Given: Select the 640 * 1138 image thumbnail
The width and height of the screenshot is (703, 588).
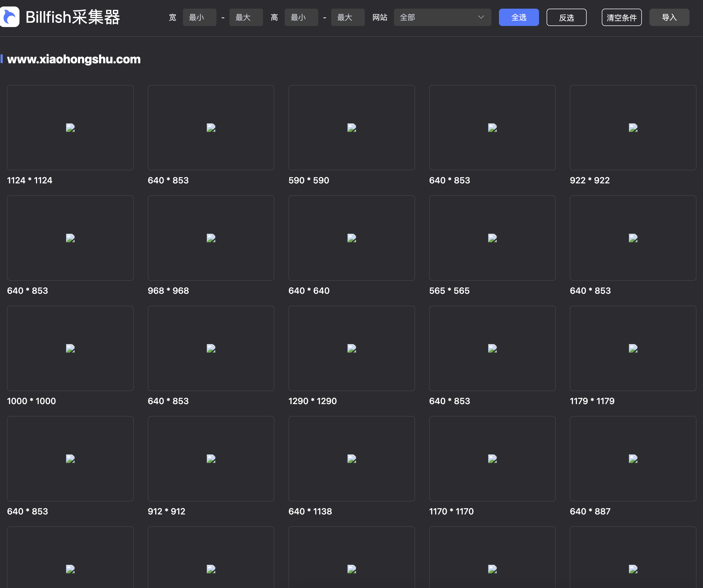Looking at the screenshot, I should point(351,459).
